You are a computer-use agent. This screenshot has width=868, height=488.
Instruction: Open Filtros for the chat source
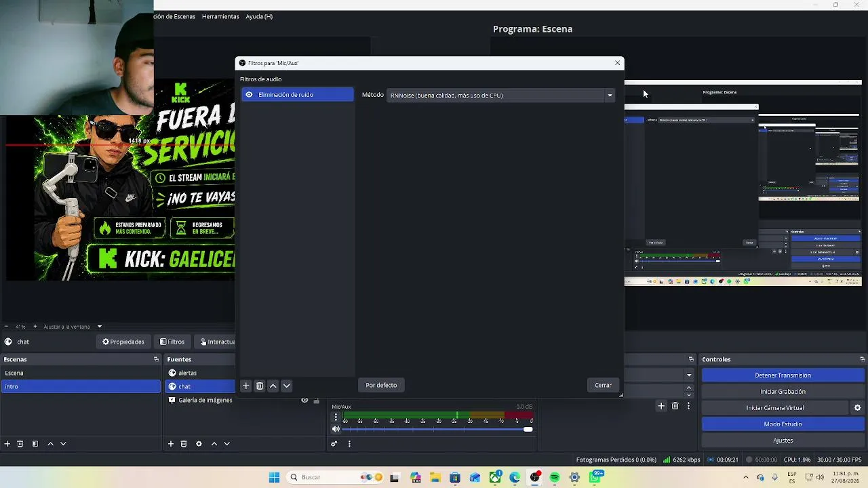click(x=172, y=342)
